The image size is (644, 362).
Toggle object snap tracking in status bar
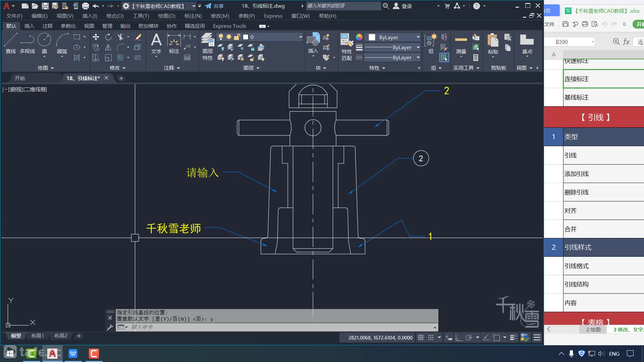coord(486,338)
